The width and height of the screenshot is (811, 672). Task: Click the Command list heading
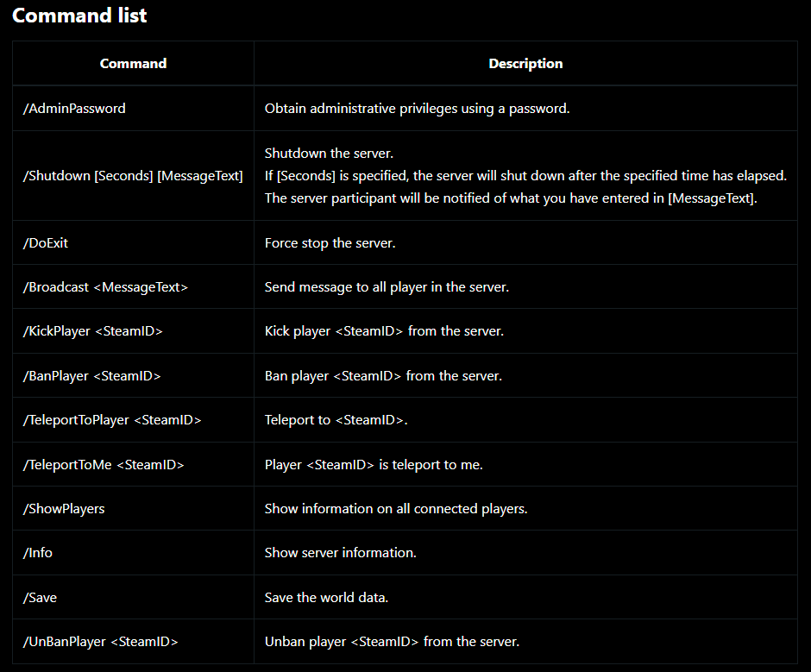click(79, 16)
